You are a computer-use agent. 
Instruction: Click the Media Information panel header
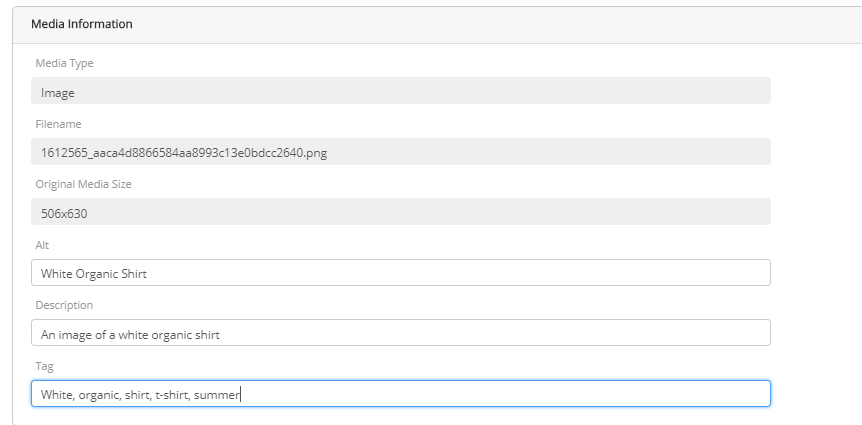(x=82, y=24)
